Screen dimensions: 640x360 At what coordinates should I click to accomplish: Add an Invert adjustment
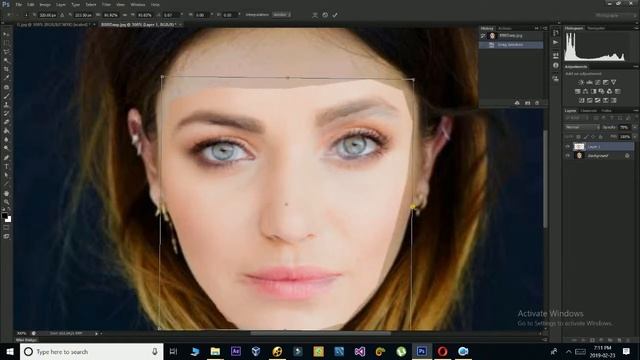point(582,100)
